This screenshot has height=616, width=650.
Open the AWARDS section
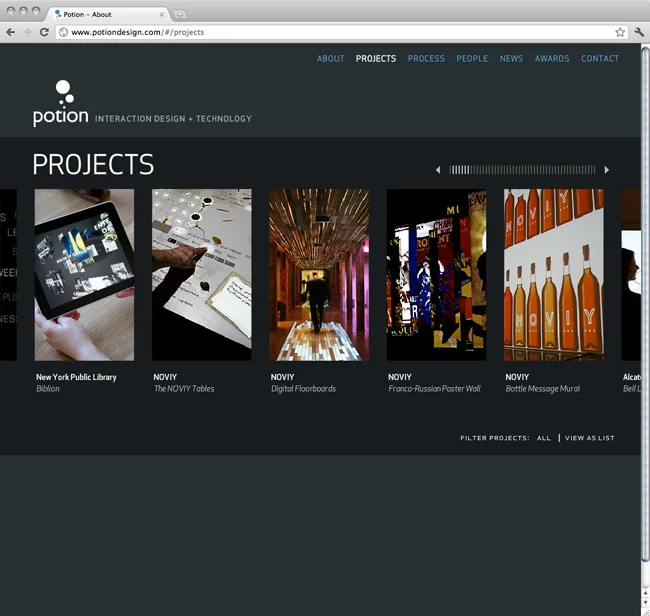click(552, 58)
